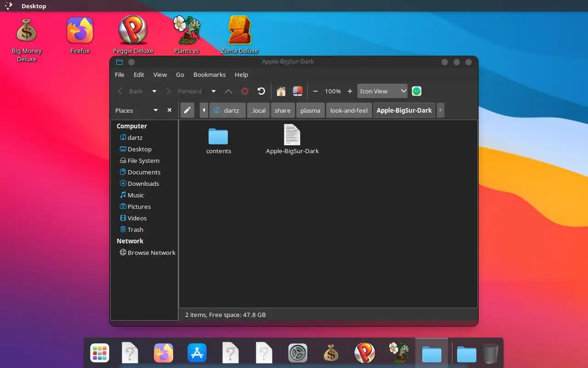588x368 pixels.
Task: Open the Bookmarks menu
Action: click(x=209, y=75)
